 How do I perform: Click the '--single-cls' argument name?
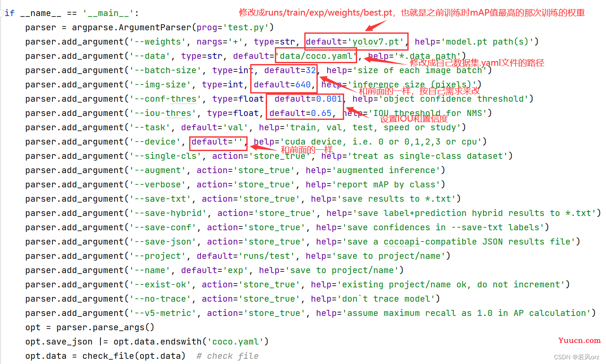(165, 156)
